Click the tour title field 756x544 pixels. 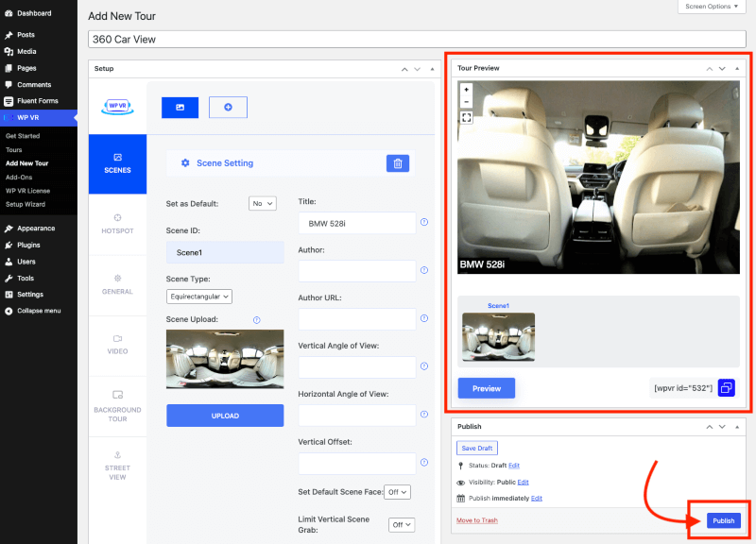pos(417,40)
